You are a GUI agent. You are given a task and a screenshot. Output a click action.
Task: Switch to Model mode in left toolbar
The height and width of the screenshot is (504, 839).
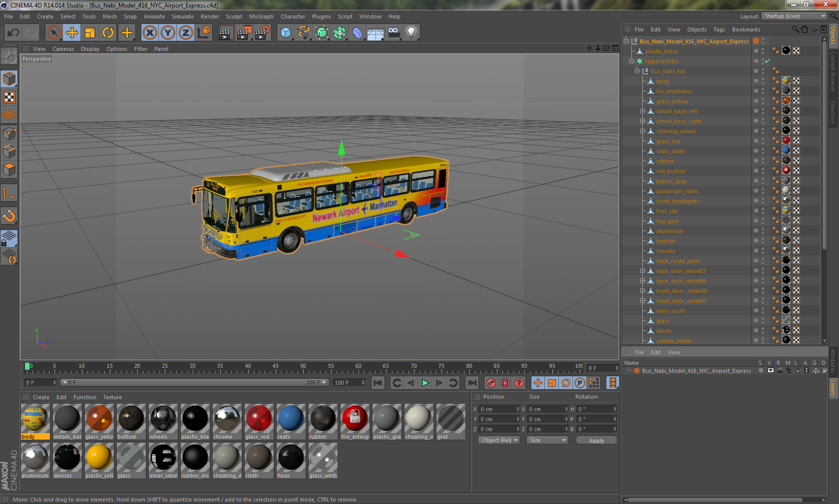[x=9, y=79]
